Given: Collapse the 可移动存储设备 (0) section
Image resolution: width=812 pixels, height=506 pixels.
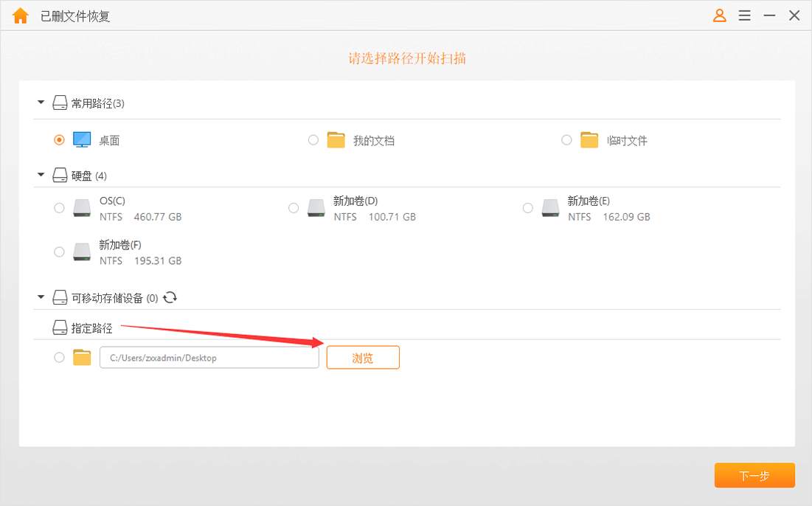Looking at the screenshot, I should tap(41, 297).
